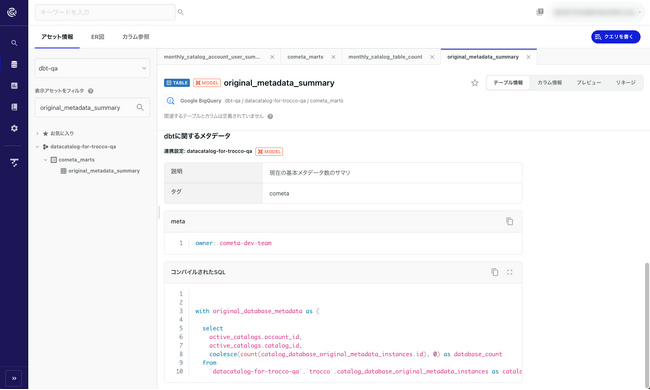Open the workflow icon in sidebar
Viewport: 650px width, 390px height.
(x=14, y=162)
